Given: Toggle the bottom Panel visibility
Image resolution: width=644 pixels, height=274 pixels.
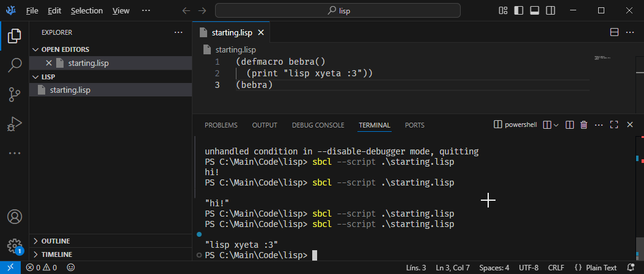Looking at the screenshot, I should point(535,10).
